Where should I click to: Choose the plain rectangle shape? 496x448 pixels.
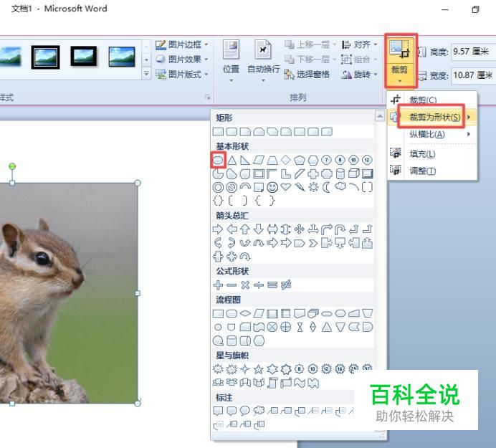(x=218, y=131)
